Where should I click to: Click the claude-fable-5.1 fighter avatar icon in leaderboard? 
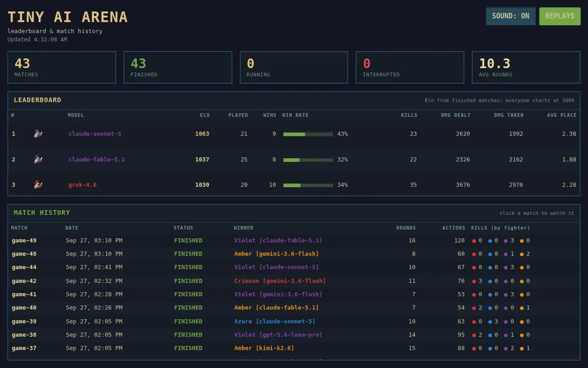(38, 159)
